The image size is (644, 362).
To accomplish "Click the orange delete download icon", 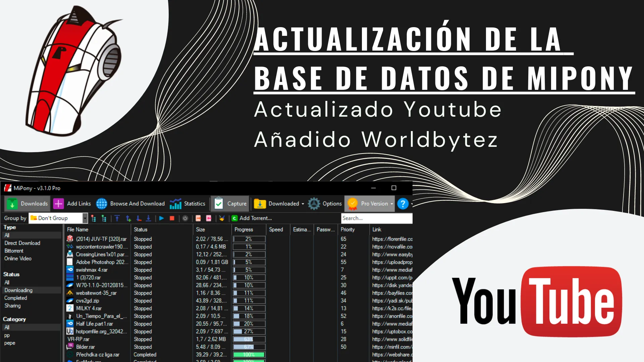I will [198, 218].
